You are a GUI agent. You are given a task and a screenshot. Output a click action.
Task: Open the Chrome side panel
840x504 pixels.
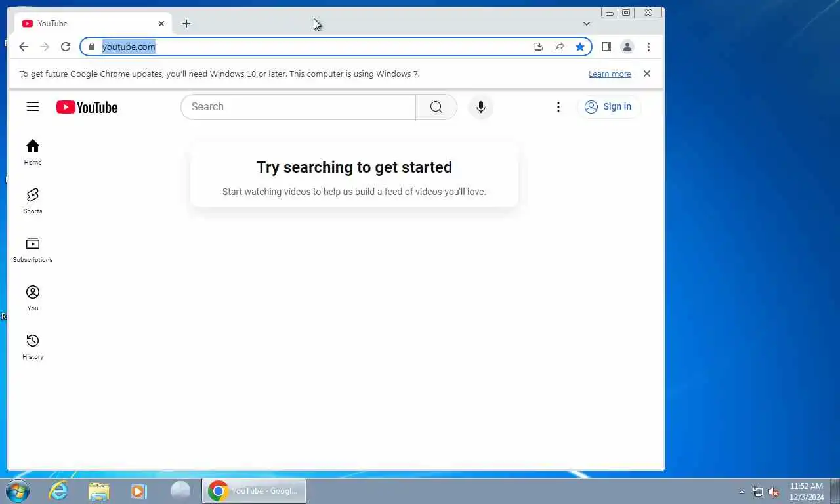pyautogui.click(x=606, y=47)
